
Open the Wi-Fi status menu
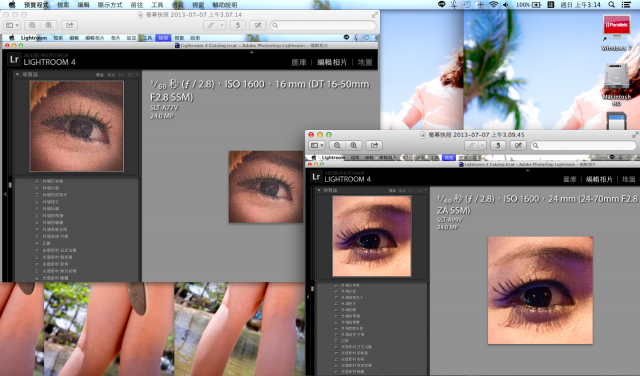coord(493,4)
